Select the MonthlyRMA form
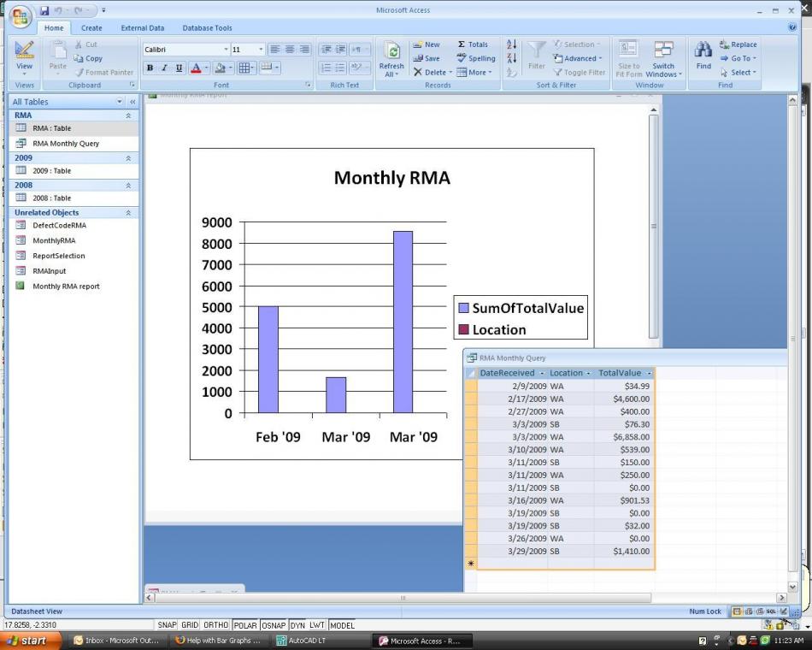This screenshot has width=812, height=650. coord(74,240)
